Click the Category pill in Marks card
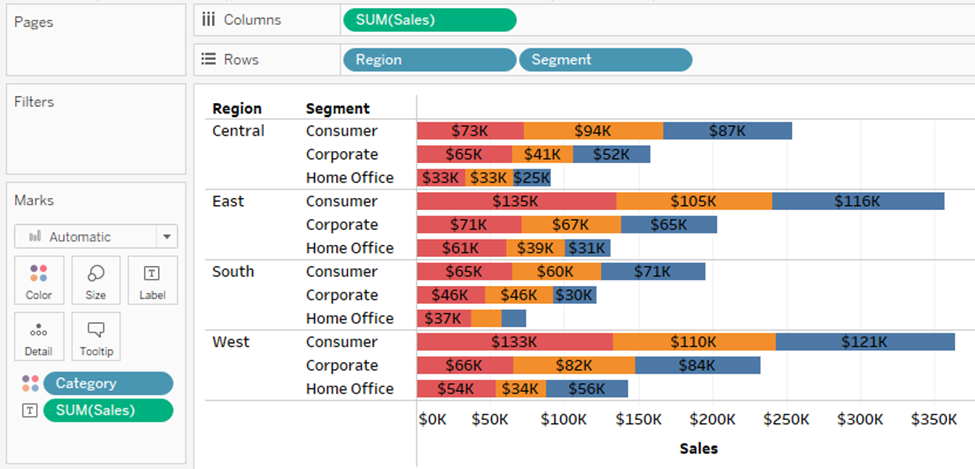Image resolution: width=975 pixels, height=469 pixels. (x=100, y=384)
